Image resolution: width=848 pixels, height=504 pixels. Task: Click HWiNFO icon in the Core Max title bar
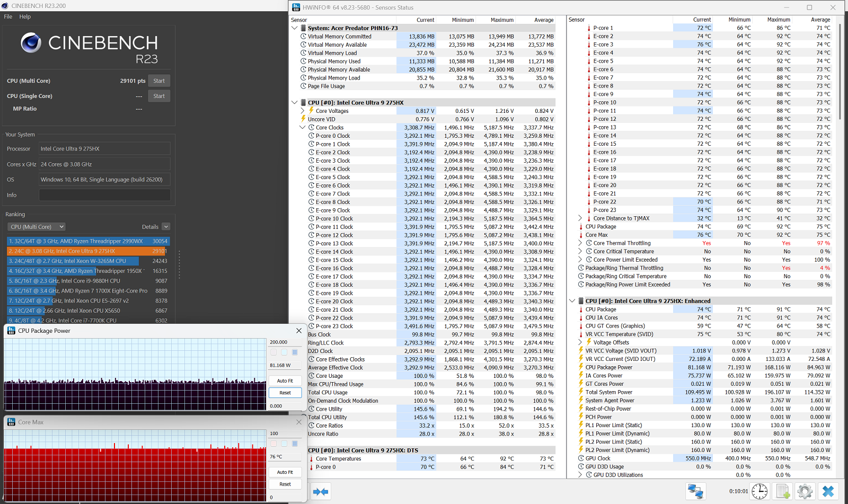[x=11, y=422]
